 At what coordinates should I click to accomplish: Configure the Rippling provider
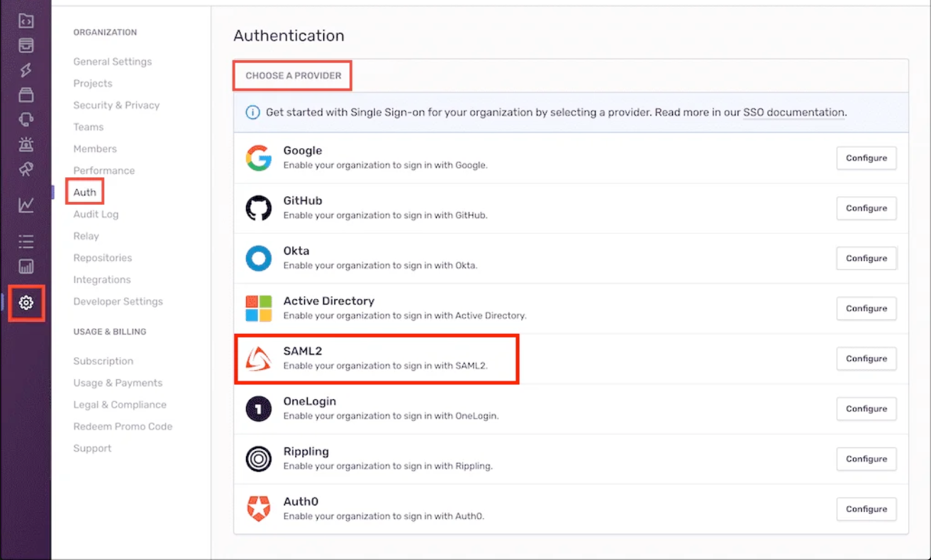[x=866, y=459]
